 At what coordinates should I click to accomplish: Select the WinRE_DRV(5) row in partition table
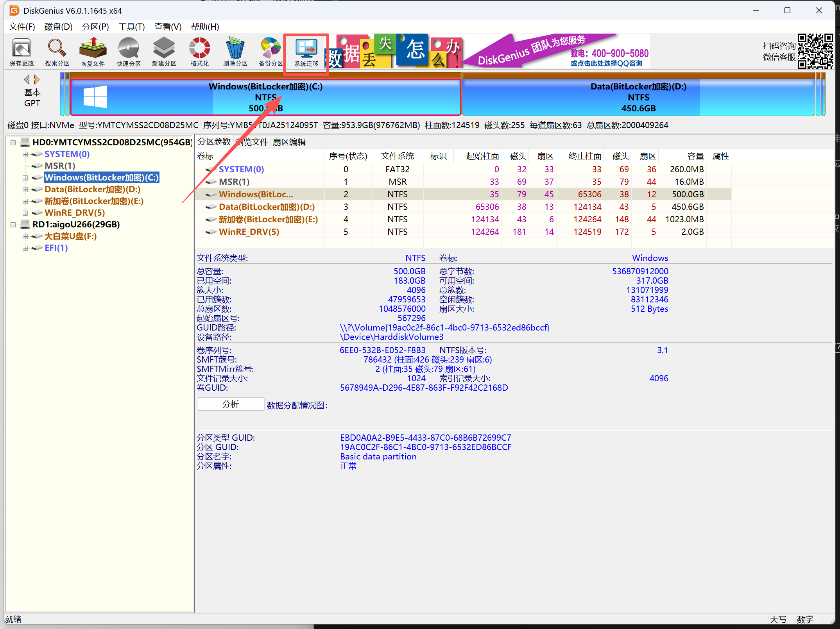249,232
